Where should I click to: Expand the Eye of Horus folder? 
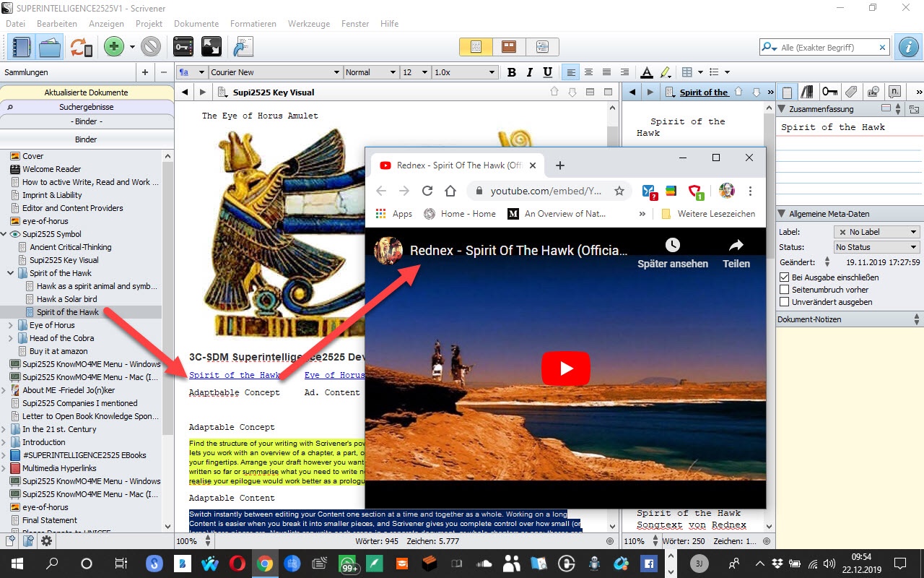coord(11,325)
